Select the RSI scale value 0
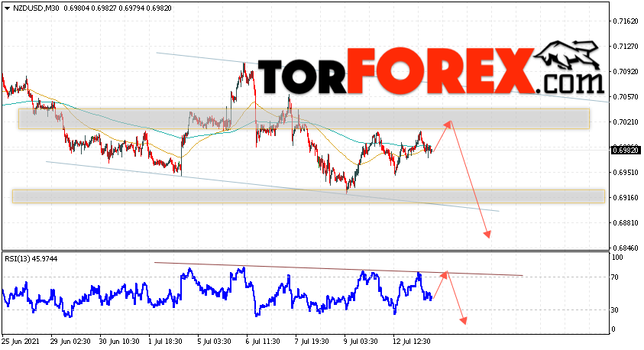 [x=613, y=329]
